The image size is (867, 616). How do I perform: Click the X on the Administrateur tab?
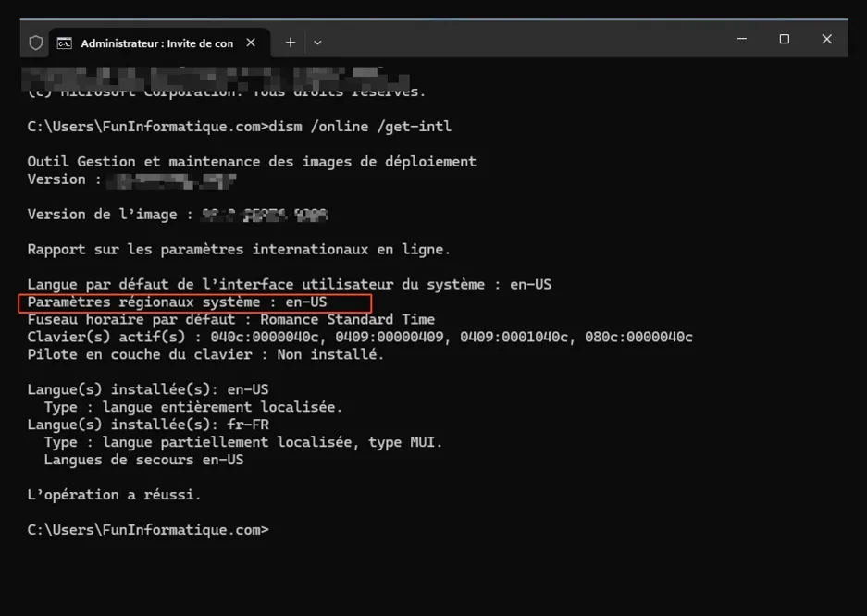click(251, 42)
